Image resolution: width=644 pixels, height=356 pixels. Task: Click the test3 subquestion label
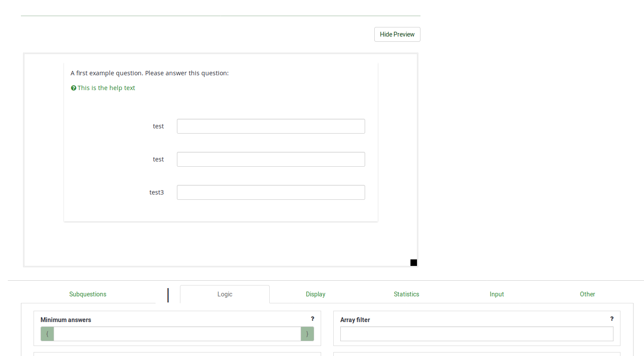point(156,192)
